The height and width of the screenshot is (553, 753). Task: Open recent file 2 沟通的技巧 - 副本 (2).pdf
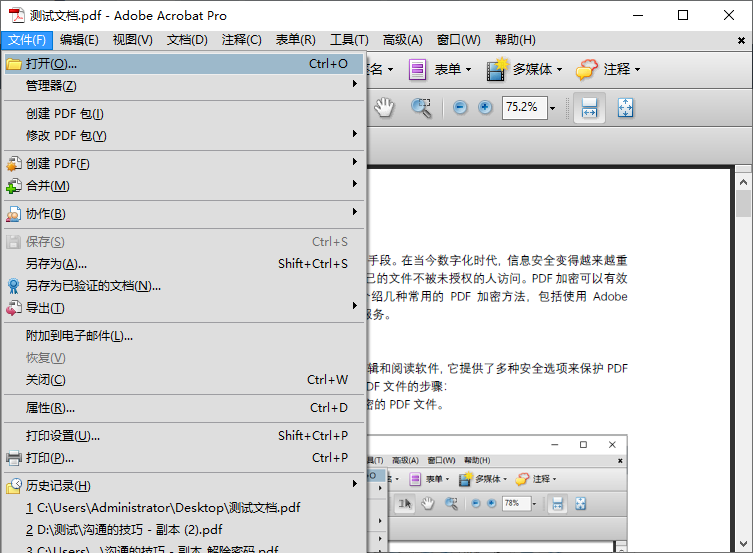click(184, 529)
